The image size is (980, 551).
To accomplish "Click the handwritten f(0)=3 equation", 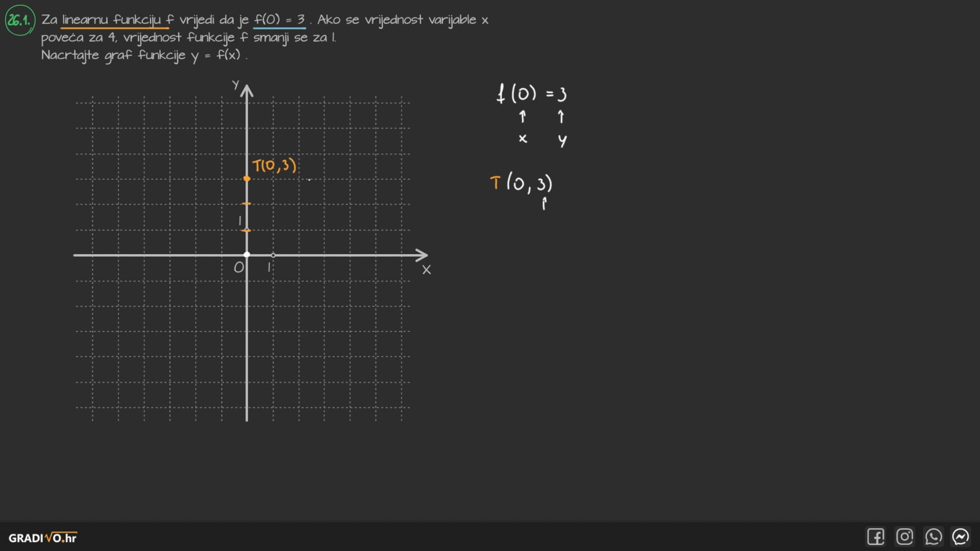I will (x=532, y=94).
